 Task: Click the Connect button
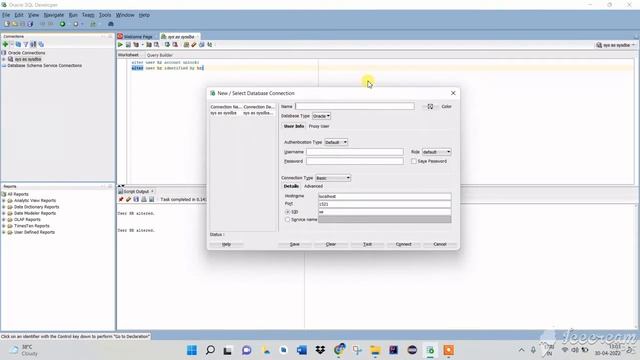point(403,244)
